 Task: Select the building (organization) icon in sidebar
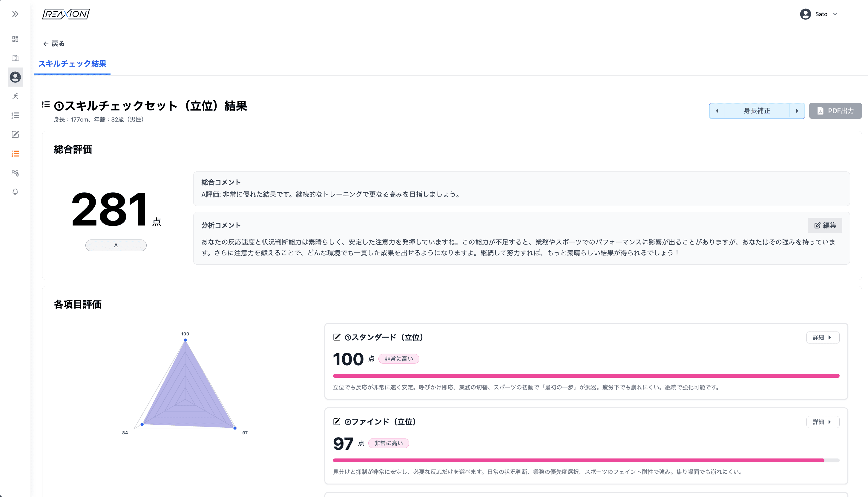15,58
